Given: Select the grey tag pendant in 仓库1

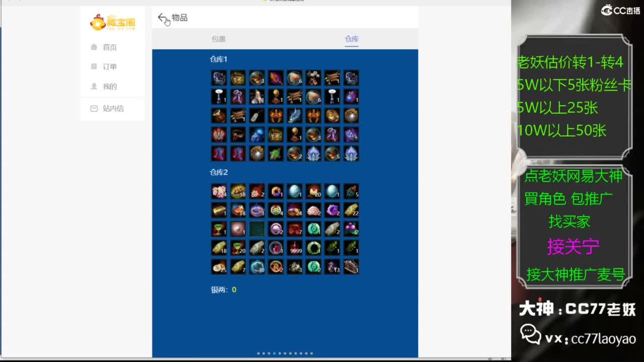Looking at the screenshot, I should point(257,116).
